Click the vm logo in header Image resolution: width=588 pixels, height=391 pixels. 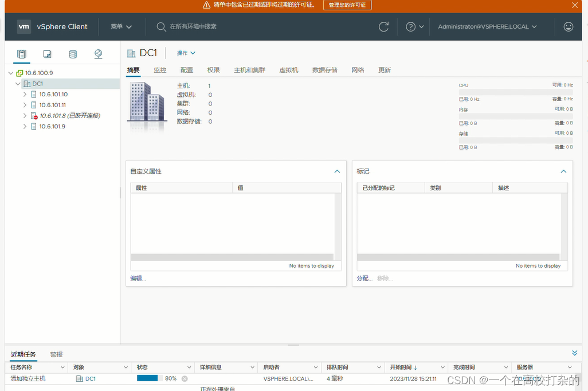(24, 26)
